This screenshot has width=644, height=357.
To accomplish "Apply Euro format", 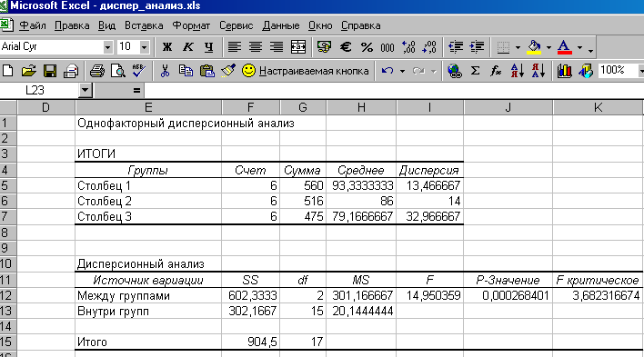I will click(346, 47).
